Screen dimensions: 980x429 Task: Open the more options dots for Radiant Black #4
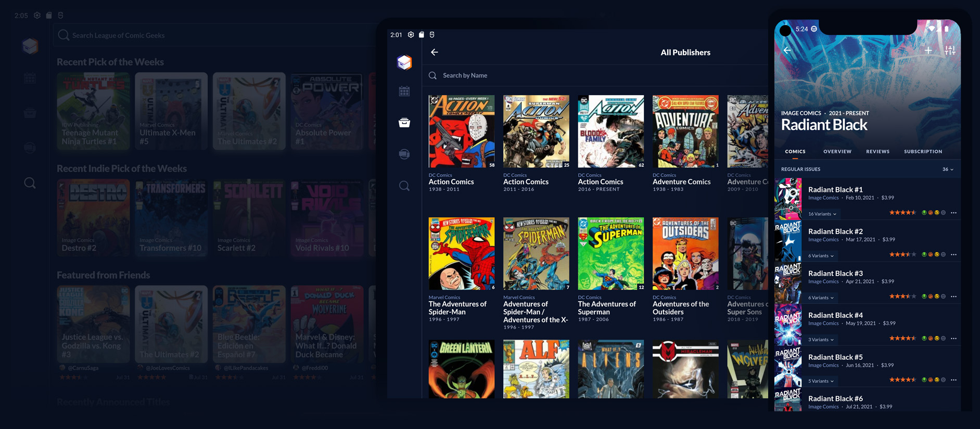click(x=953, y=339)
